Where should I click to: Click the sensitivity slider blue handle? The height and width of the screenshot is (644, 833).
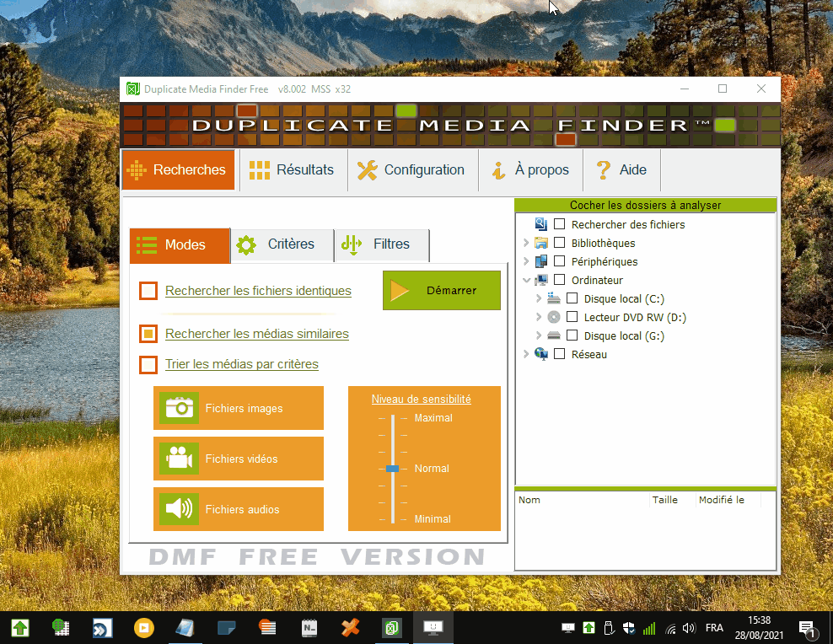[x=393, y=469]
